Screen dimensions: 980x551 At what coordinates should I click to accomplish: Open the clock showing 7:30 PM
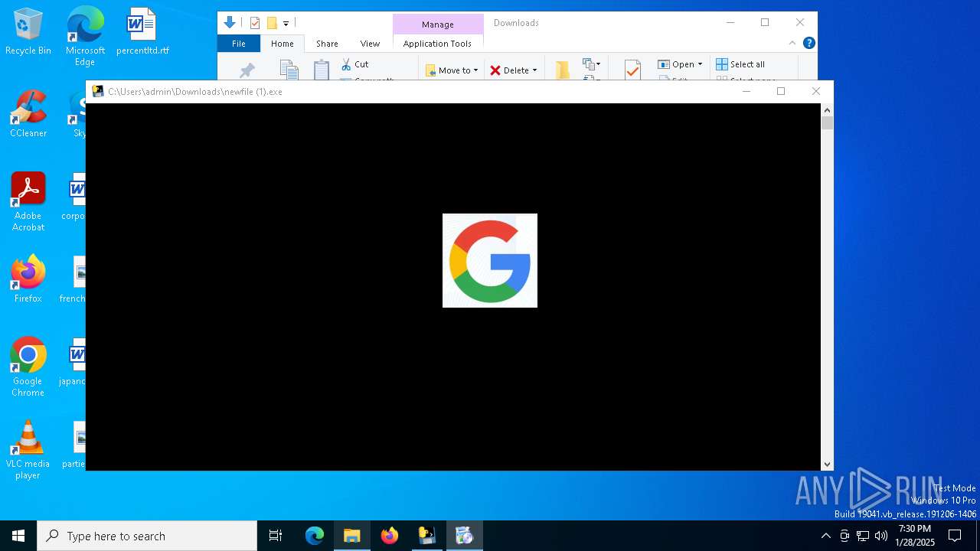(915, 536)
